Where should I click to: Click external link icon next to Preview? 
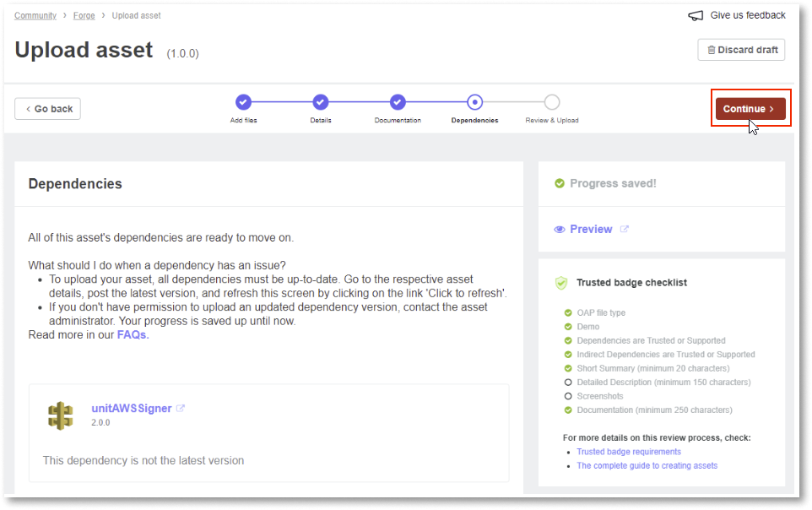(x=625, y=229)
